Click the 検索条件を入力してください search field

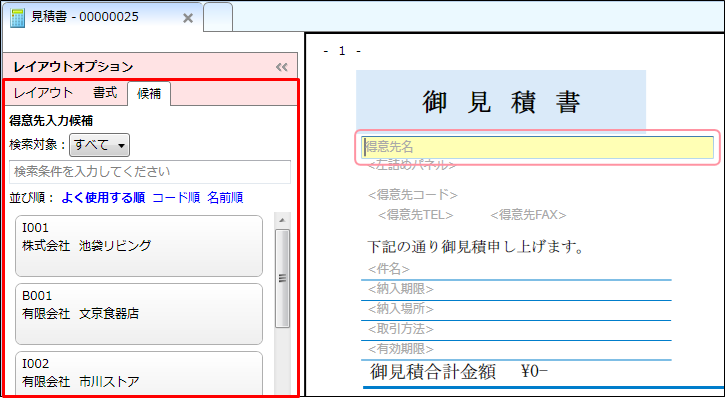tap(150, 172)
